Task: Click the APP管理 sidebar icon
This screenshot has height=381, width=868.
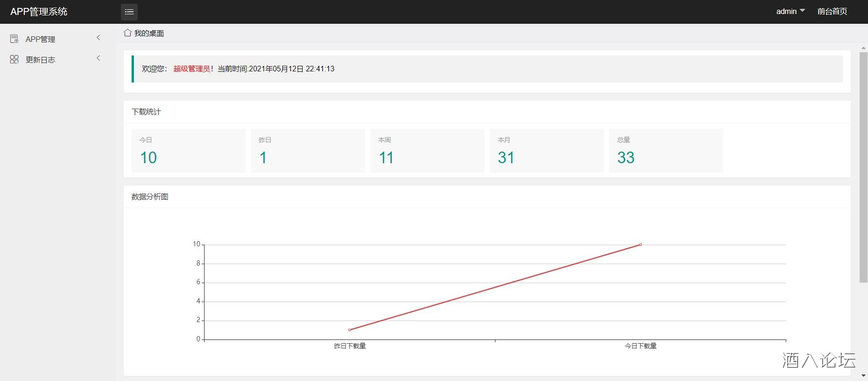Action: pyautogui.click(x=14, y=39)
